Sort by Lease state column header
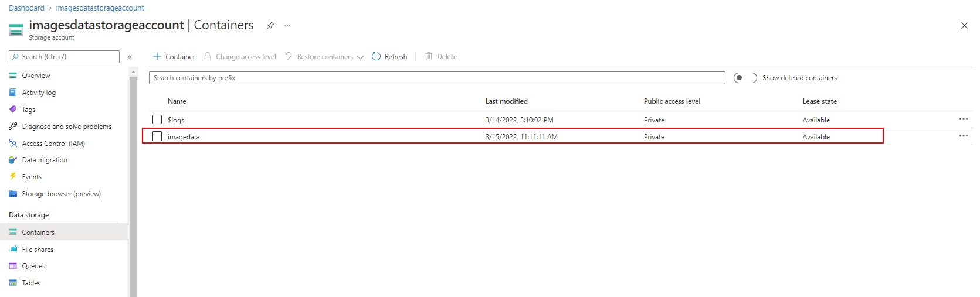The height and width of the screenshot is (297, 980). 820,101
